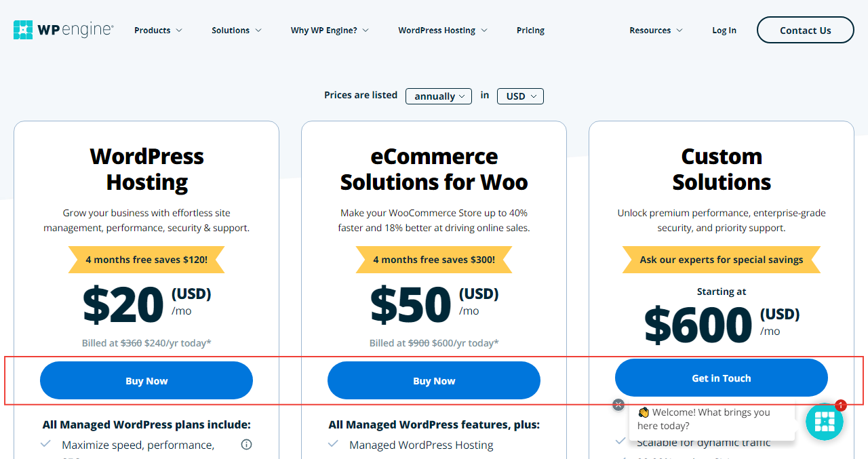Image resolution: width=868 pixels, height=459 pixels.
Task: Open the USD currency dropdown
Action: (520, 96)
